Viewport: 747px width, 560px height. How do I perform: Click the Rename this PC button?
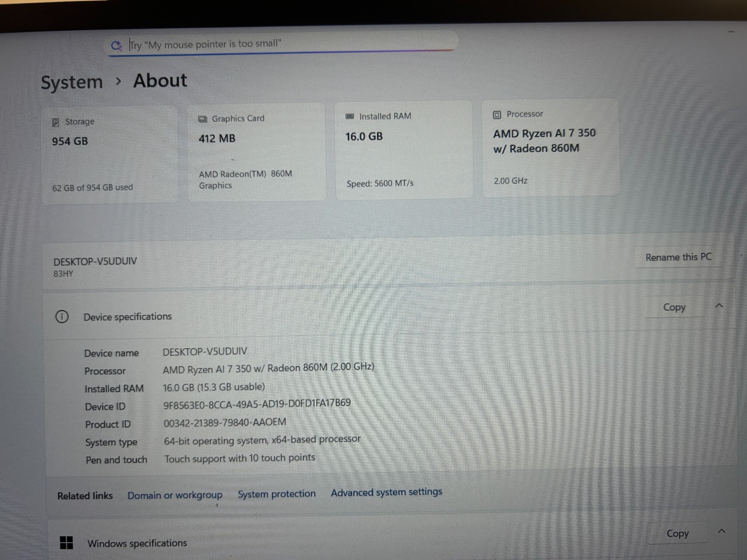678,257
